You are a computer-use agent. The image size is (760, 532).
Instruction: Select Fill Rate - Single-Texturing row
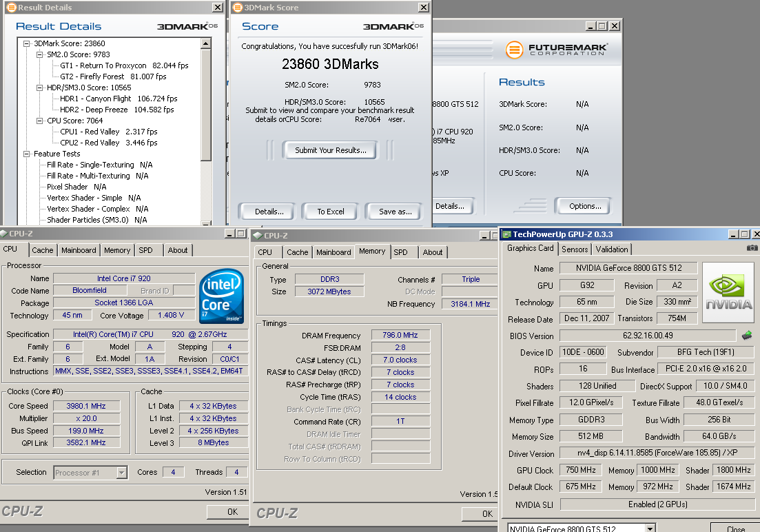[100, 165]
